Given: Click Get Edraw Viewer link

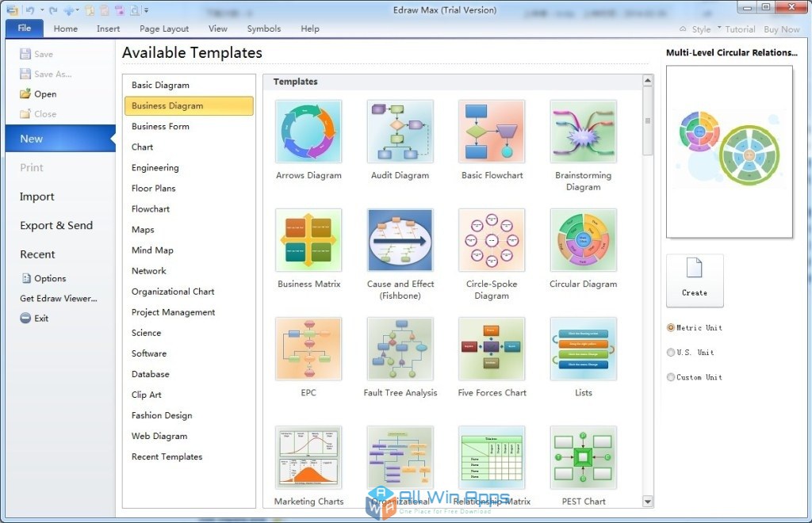Looking at the screenshot, I should coord(59,299).
